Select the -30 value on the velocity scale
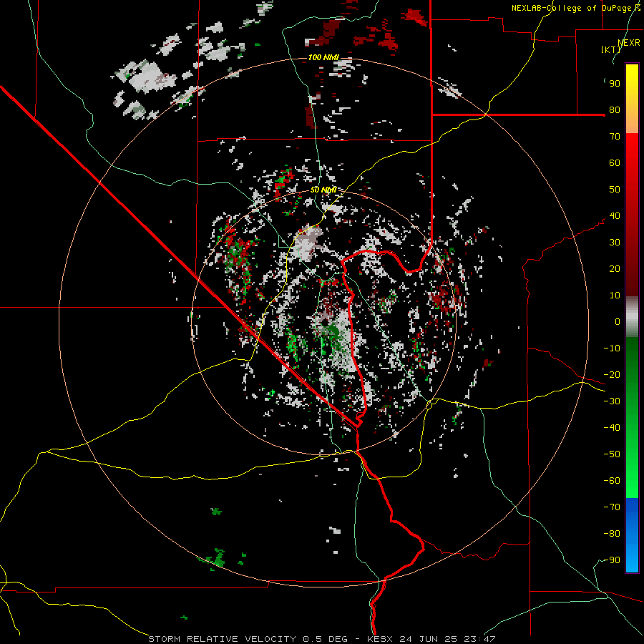The height and width of the screenshot is (644, 644). [612, 401]
